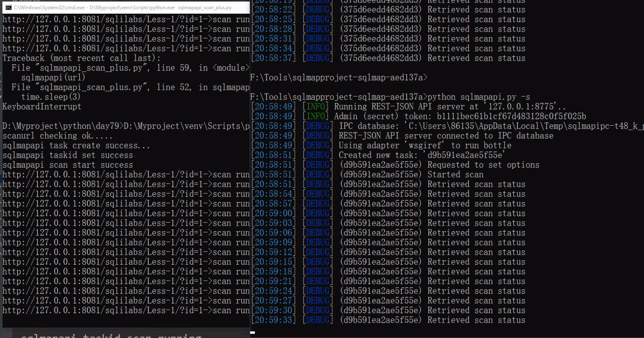Click 'REST-JSON API server connected to IPC database'
644x338 pixels.
pos(446,136)
